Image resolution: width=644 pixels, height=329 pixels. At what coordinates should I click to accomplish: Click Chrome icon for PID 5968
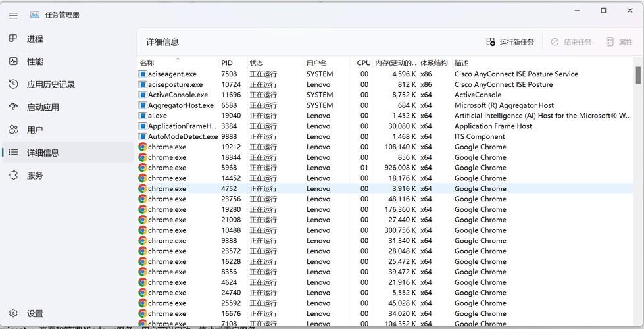tap(143, 168)
